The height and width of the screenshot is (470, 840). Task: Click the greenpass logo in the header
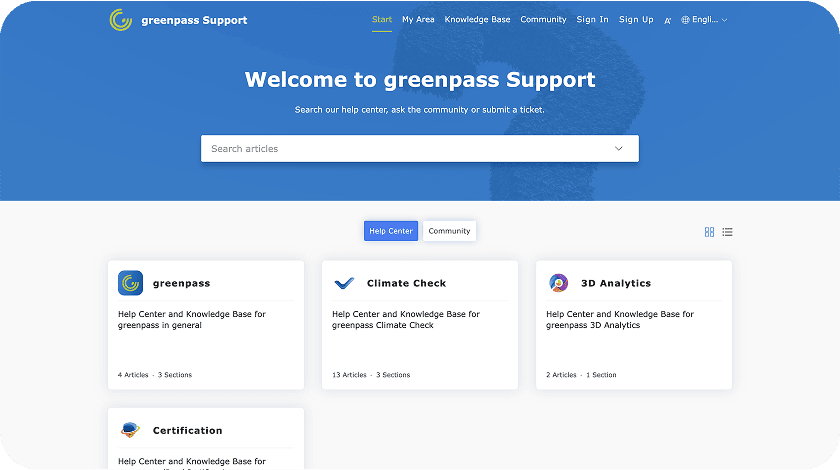click(121, 20)
